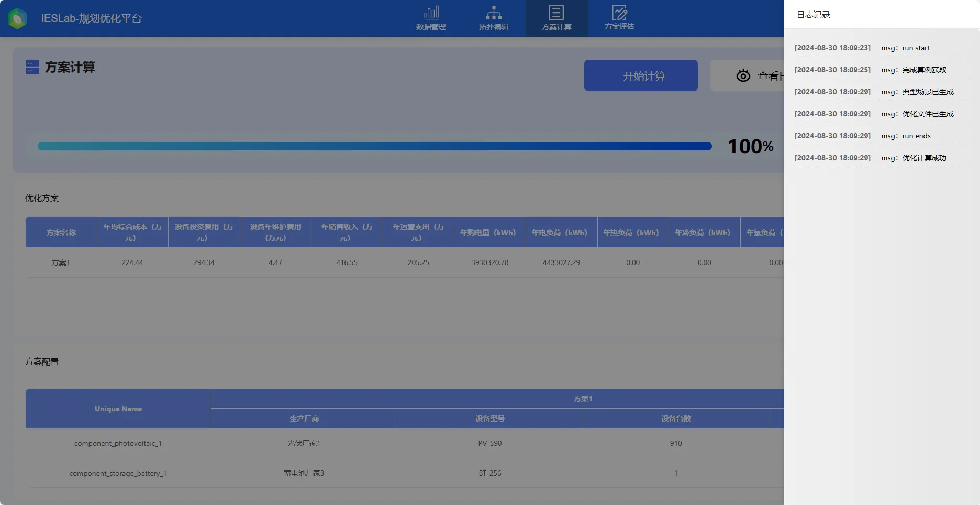Click the 910 device count cell
Image resolution: width=980 pixels, height=505 pixels.
pos(676,443)
